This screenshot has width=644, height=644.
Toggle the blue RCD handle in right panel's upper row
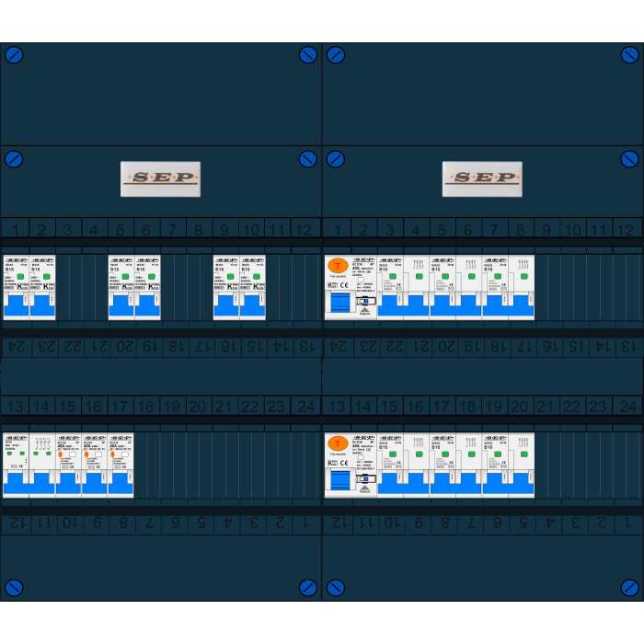coord(340,303)
